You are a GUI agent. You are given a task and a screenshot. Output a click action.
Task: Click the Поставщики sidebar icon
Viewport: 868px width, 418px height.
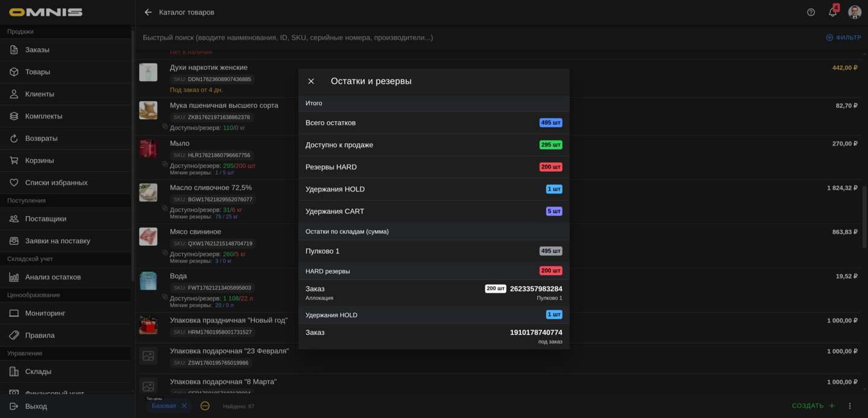[x=13, y=219]
